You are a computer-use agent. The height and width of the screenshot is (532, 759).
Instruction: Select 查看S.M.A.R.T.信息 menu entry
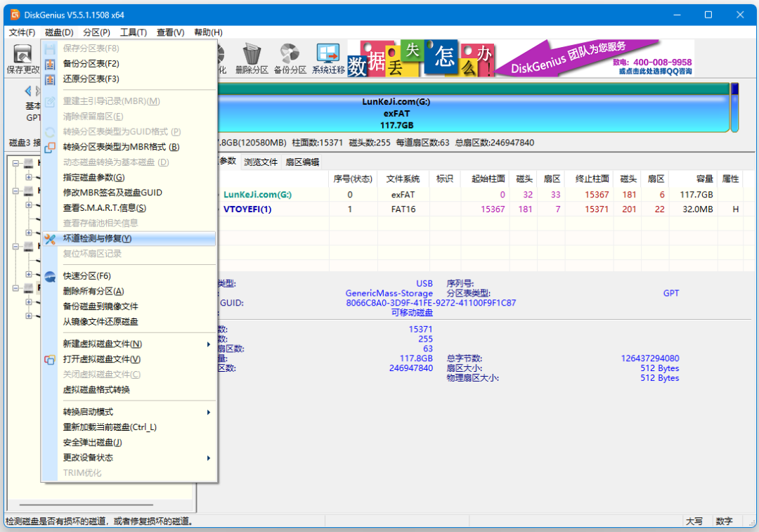[104, 208]
